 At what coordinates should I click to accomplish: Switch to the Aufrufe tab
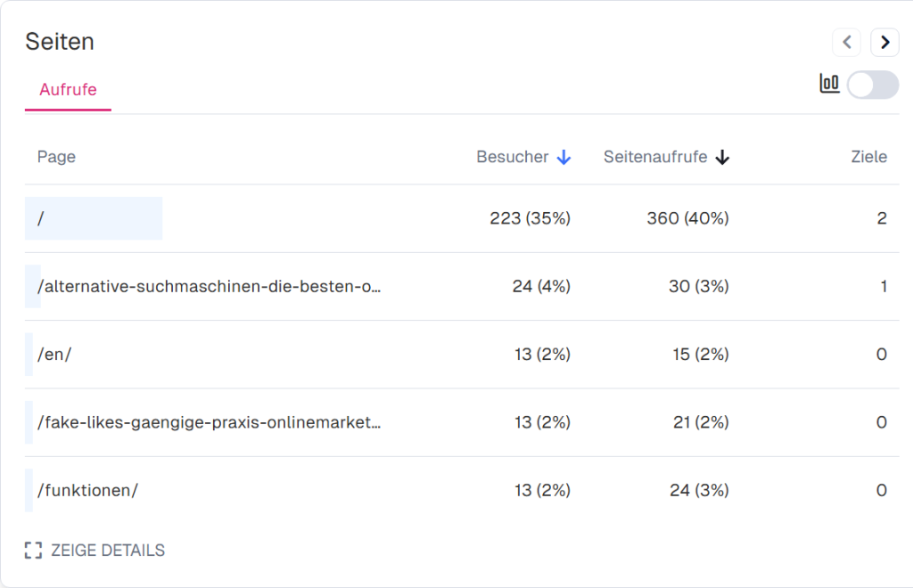67,90
